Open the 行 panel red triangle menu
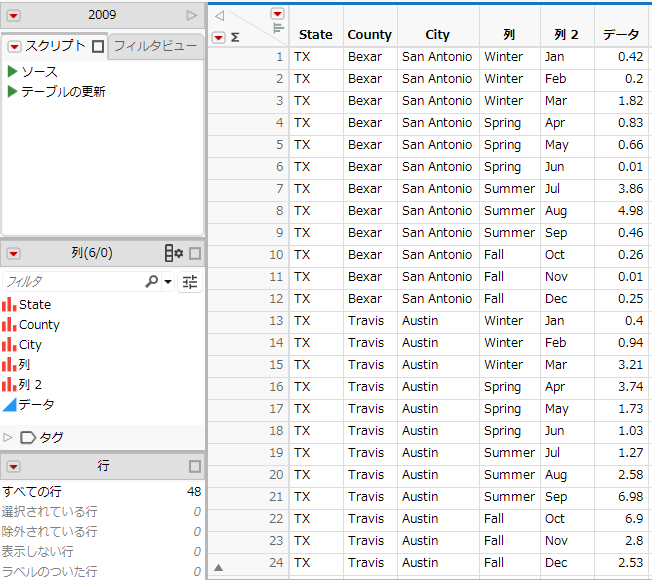This screenshot has width=652, height=580. click(x=13, y=466)
